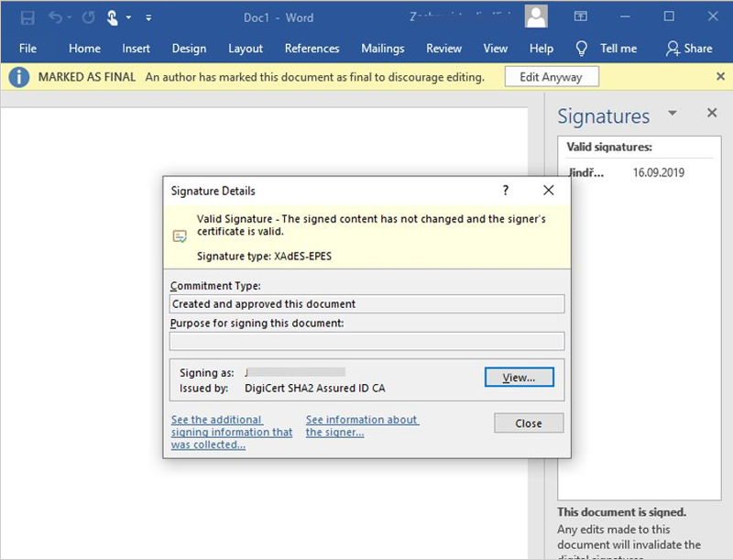
Task: Click the View... certificate button
Action: 519,378
